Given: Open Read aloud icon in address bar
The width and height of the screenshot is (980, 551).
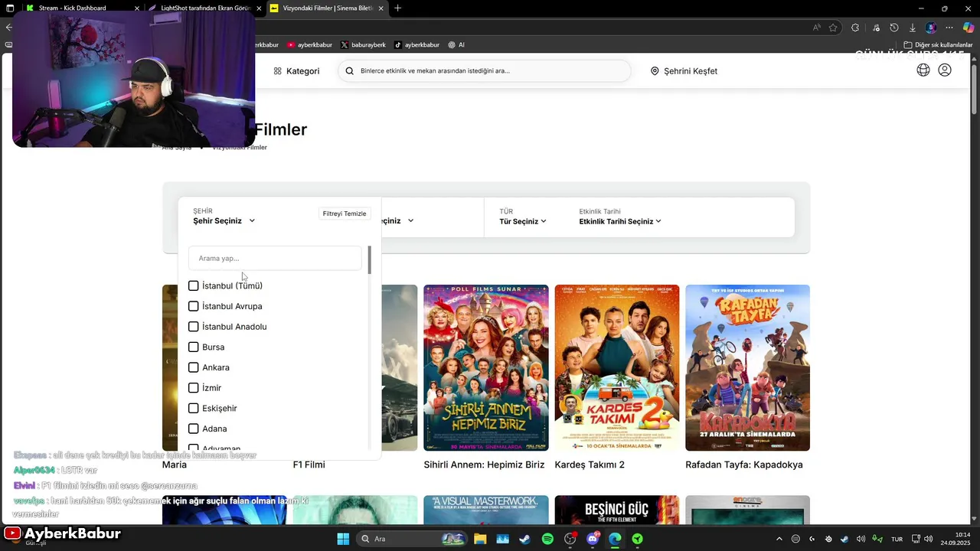Looking at the screenshot, I should coord(816,28).
